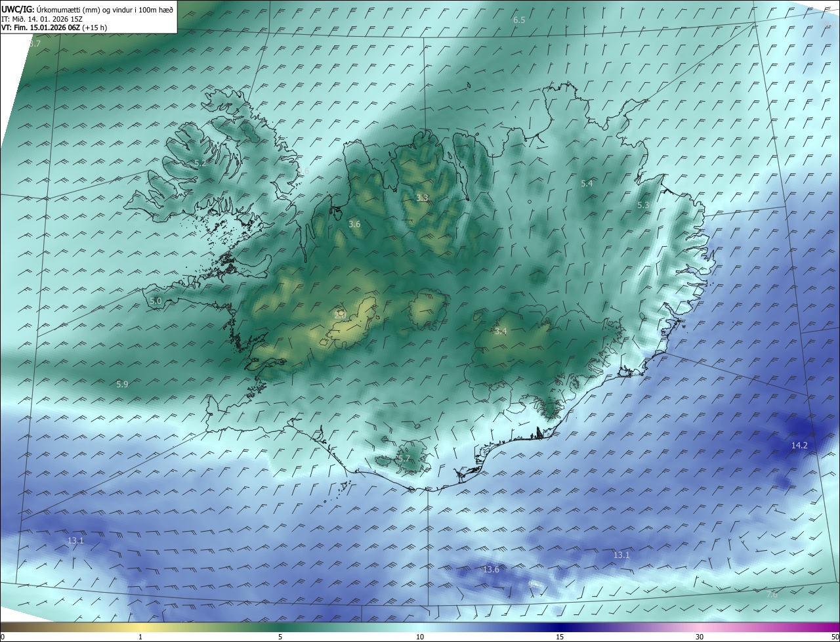Click the colorbar at the 5 tick

click(280, 628)
